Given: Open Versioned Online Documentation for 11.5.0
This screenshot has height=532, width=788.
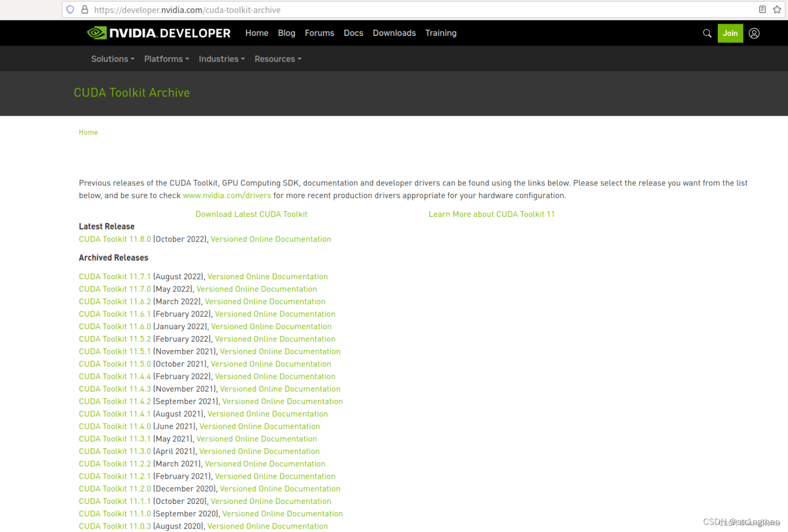Looking at the screenshot, I should [271, 364].
